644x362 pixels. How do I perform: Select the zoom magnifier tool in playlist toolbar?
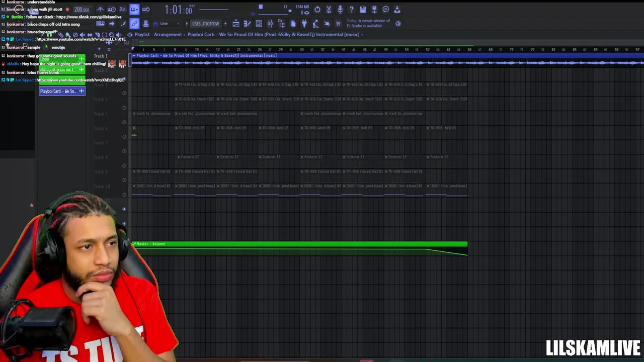pos(111,35)
